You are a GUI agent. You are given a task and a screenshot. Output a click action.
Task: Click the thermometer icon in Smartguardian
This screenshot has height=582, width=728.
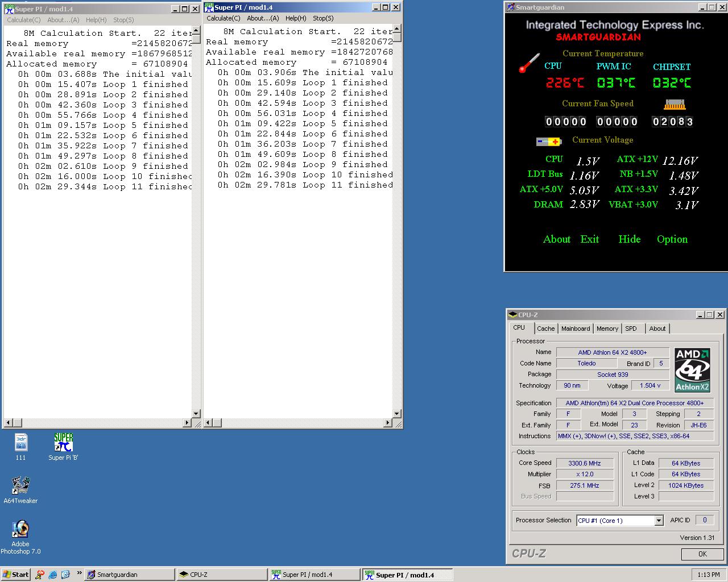tap(529, 63)
